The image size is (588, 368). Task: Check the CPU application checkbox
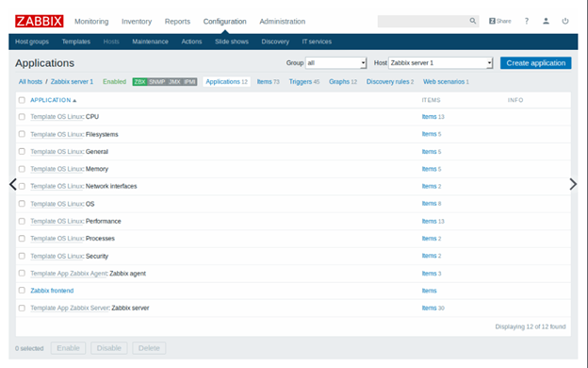[22, 117]
